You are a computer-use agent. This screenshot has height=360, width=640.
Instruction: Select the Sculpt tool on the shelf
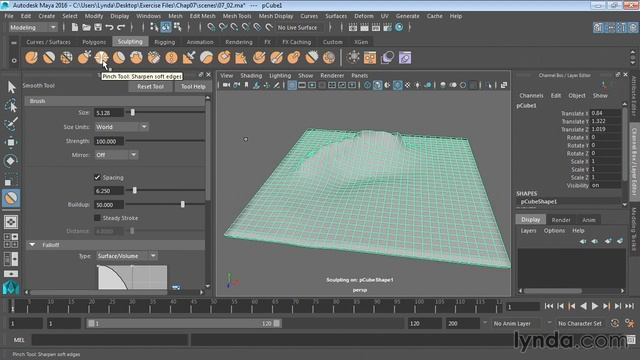[x=31, y=58]
